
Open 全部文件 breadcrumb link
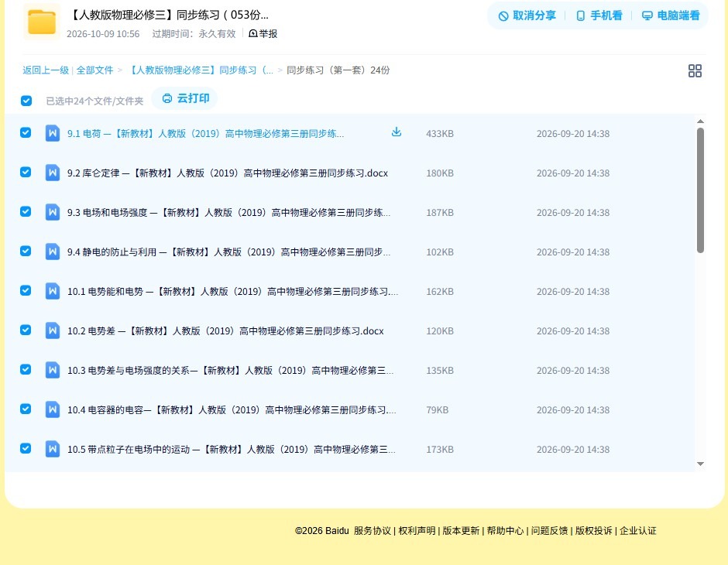(x=94, y=70)
